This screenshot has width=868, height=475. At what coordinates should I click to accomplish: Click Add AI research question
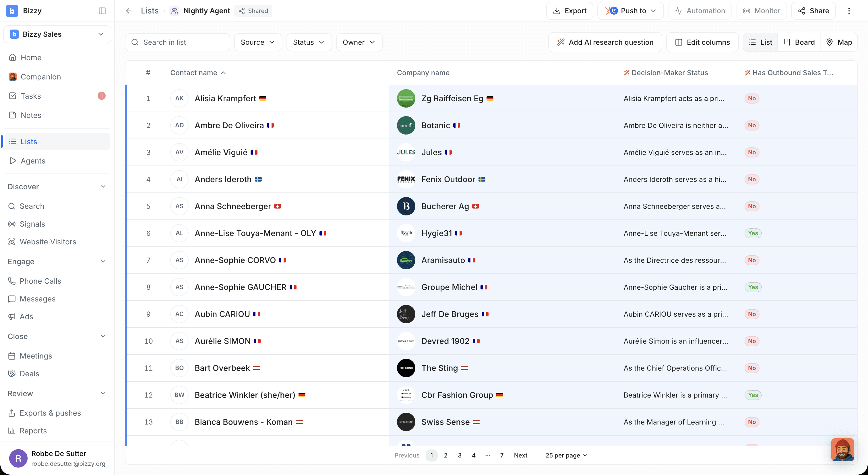pyautogui.click(x=605, y=42)
